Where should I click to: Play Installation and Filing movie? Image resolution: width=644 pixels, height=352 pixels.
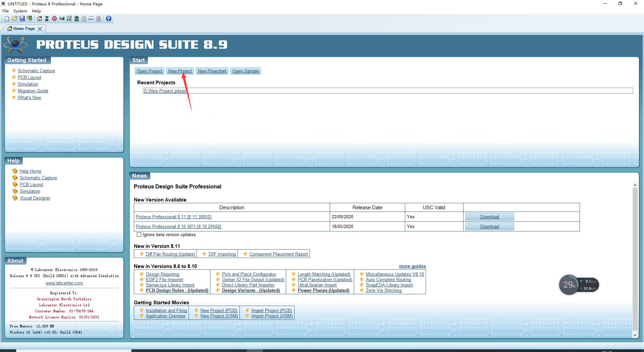tap(166, 310)
